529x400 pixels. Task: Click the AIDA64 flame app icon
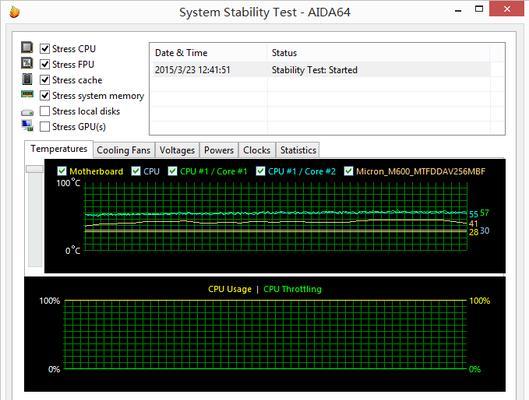coord(14,12)
